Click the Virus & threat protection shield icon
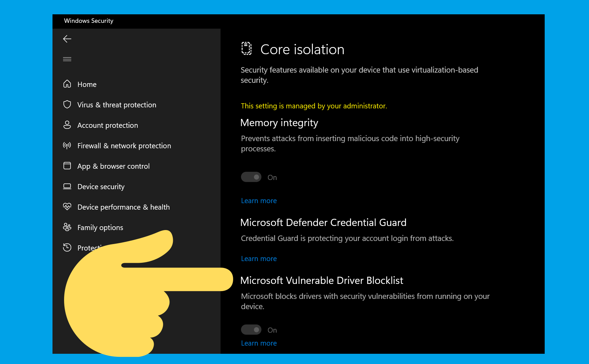 (67, 104)
